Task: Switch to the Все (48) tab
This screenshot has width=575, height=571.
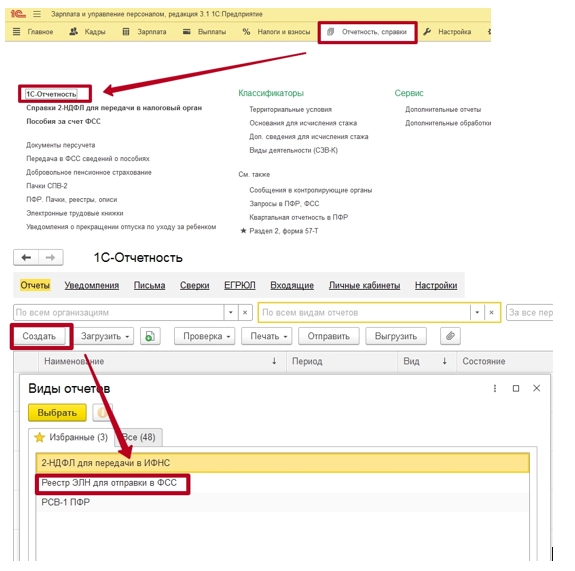Action: click(x=139, y=437)
